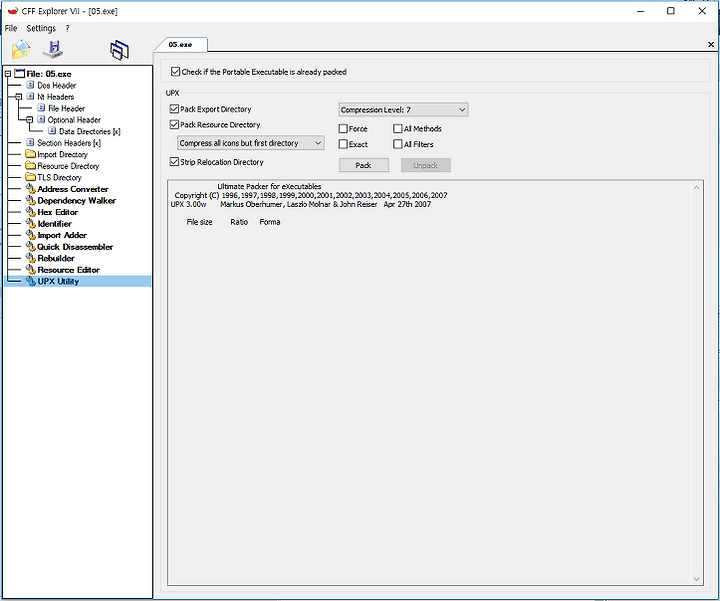
Task: Enable the All Methods checkbox
Action: 398,129
